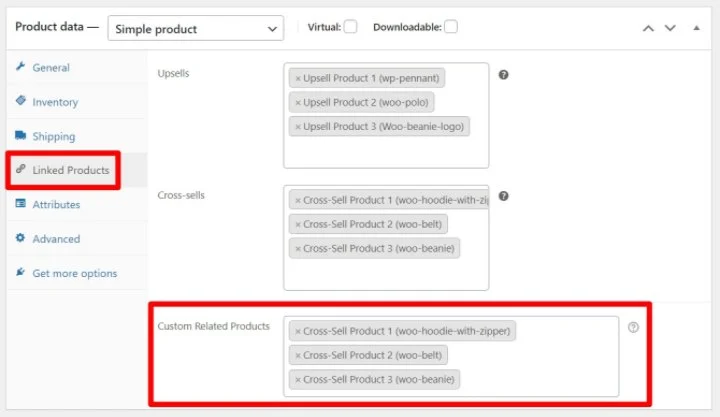Screen dimensions: 720x417
Task: Open the General tab
Action: (51, 68)
